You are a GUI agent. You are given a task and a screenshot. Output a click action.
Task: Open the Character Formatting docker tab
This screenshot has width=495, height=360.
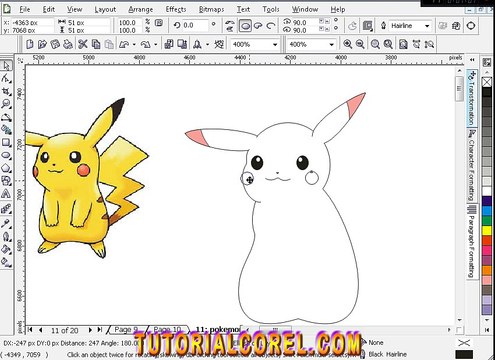(471, 166)
